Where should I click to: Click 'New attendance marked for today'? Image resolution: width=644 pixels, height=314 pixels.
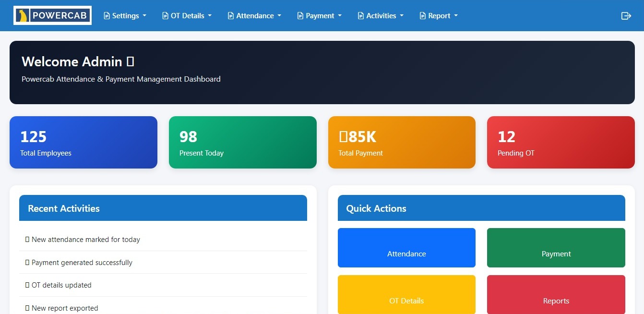(x=163, y=240)
